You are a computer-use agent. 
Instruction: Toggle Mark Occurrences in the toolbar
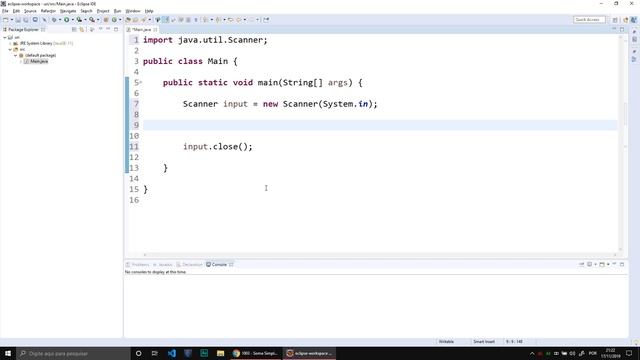click(x=166, y=20)
